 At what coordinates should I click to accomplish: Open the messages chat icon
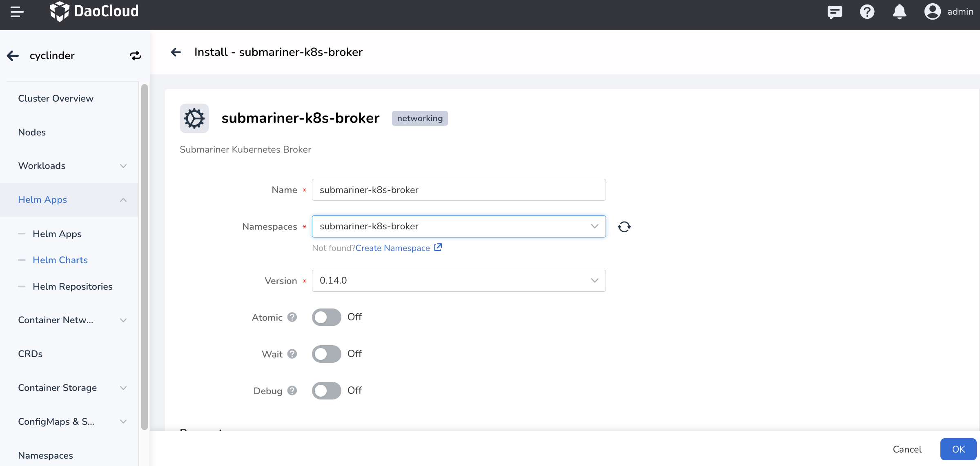coord(835,12)
